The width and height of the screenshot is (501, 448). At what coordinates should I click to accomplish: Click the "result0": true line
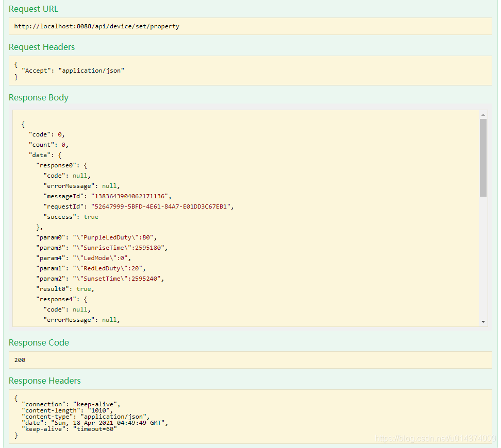coord(65,289)
